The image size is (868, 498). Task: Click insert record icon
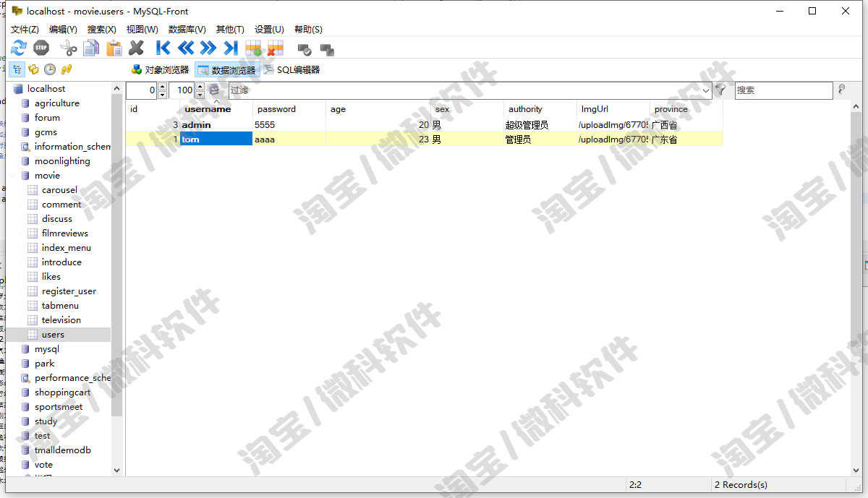click(x=253, y=49)
